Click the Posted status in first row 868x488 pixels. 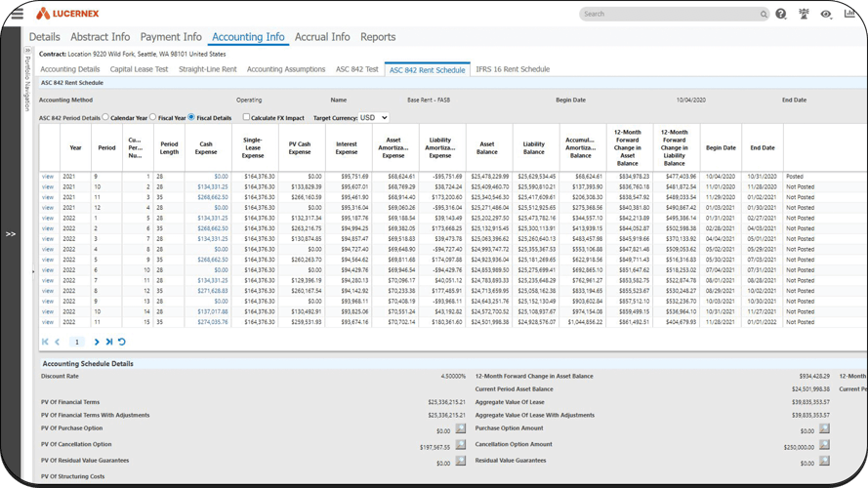point(795,177)
